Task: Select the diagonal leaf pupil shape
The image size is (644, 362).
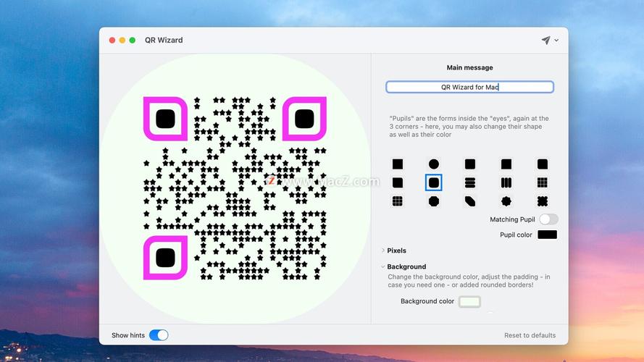Action: click(x=469, y=201)
